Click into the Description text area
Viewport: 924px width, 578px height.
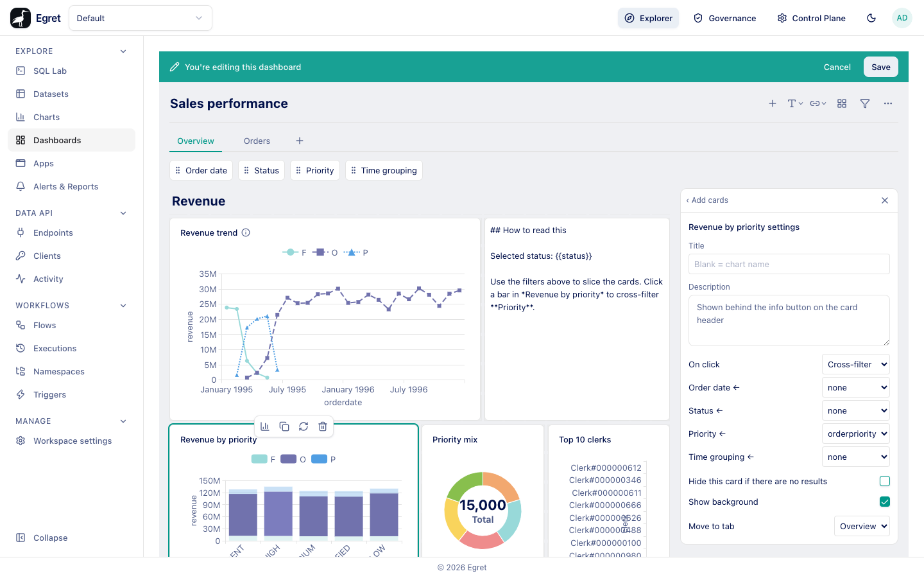point(789,320)
